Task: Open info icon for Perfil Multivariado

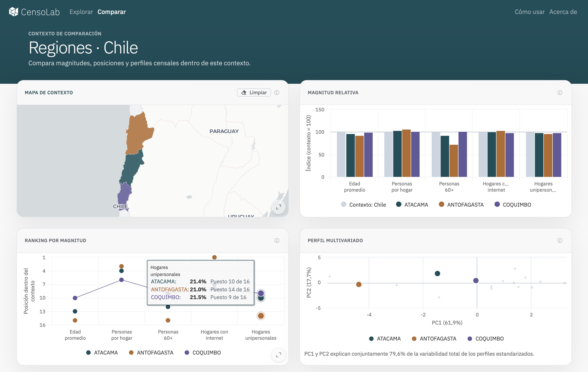Action: pyautogui.click(x=560, y=241)
